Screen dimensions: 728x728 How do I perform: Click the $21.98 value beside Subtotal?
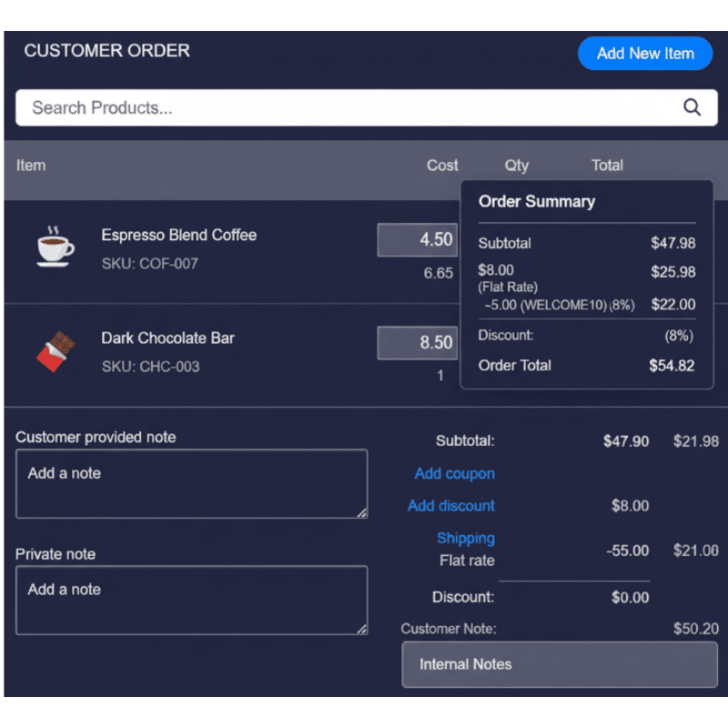(696, 441)
